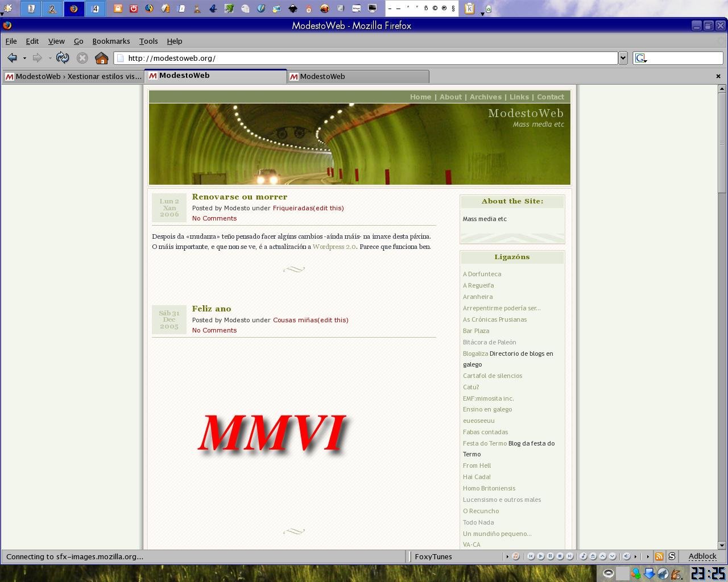Click the scrollbar down arrow
Viewport: 728px width, 582px height.
point(722,545)
